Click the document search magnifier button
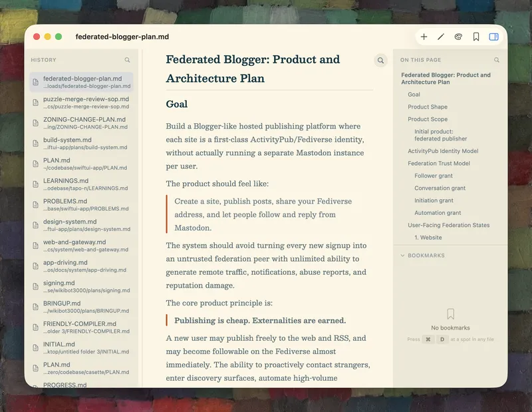The height and width of the screenshot is (412, 532). pyautogui.click(x=380, y=61)
